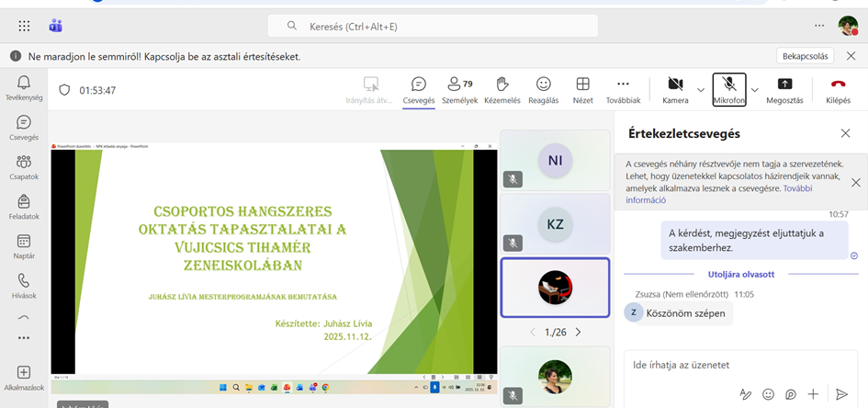The image size is (868, 408).
Task: Show the Személyek participants list
Action: (x=458, y=90)
